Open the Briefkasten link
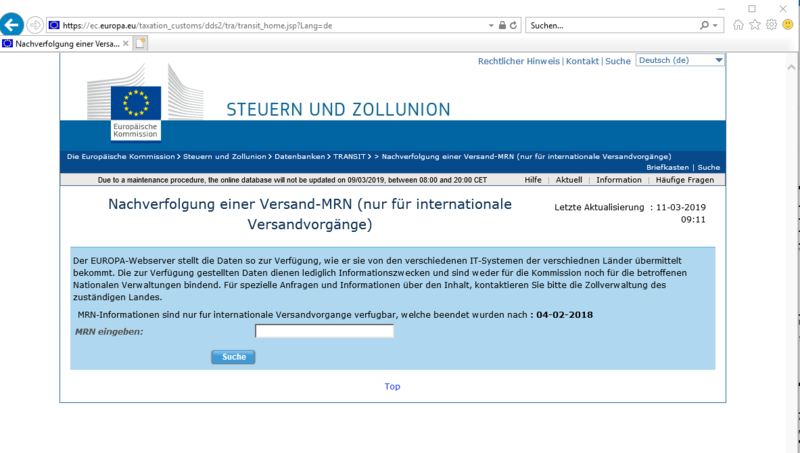 (x=667, y=167)
